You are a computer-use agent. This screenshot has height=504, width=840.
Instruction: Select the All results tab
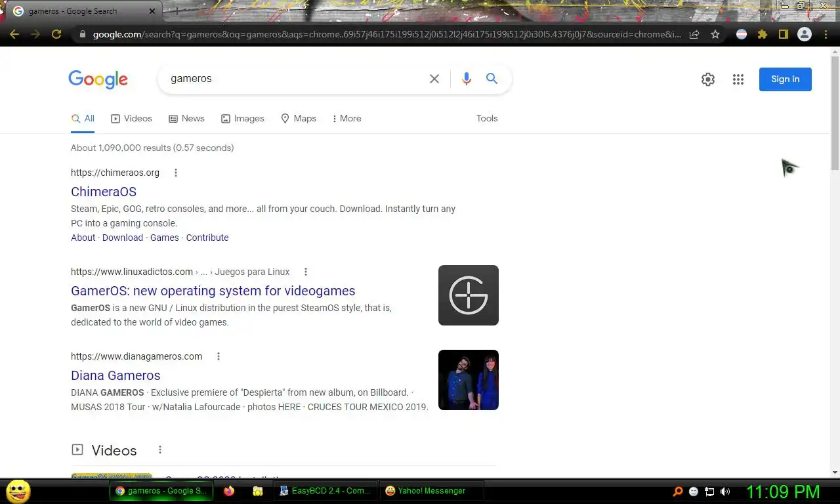pyautogui.click(x=83, y=119)
